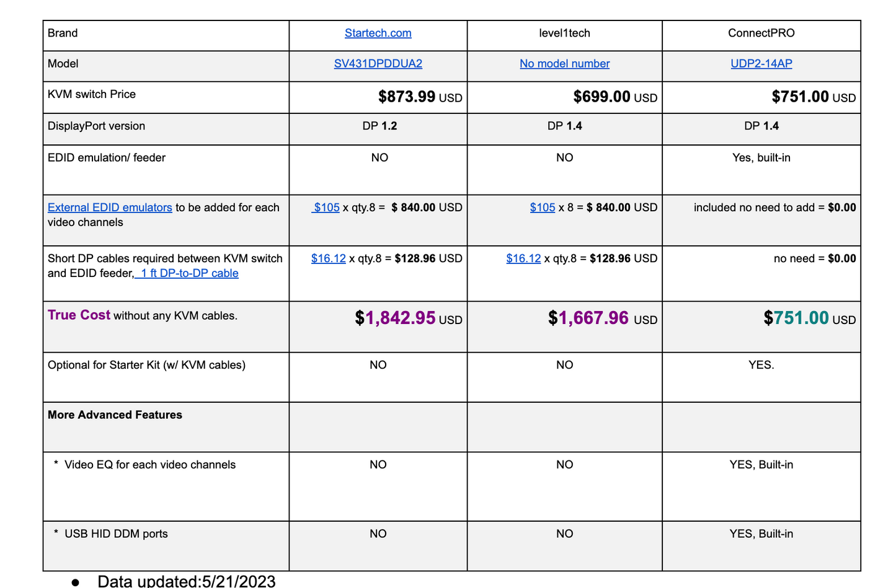Open the SV431DPDDUA2 model link

(x=378, y=64)
